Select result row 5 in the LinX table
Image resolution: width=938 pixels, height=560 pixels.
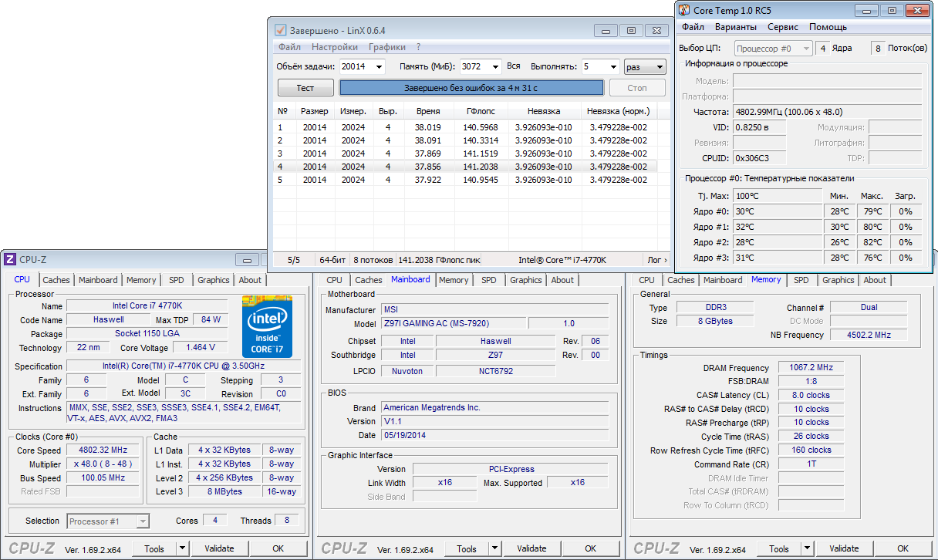click(x=463, y=180)
